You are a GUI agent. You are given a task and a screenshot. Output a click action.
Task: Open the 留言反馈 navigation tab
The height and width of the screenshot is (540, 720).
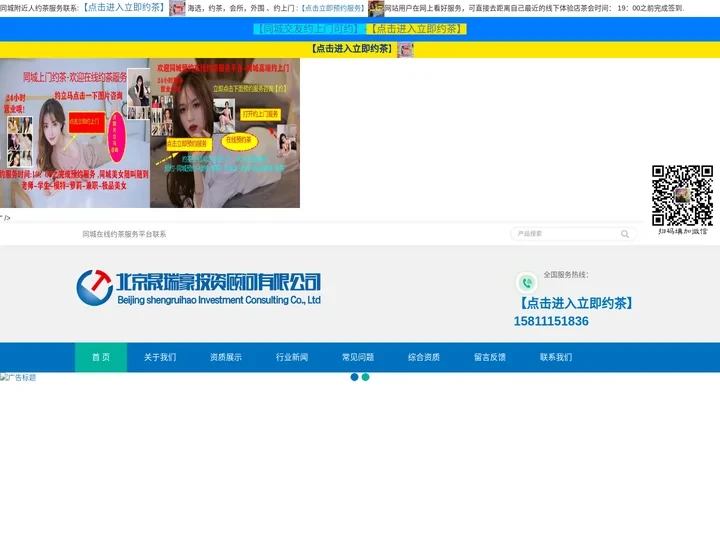click(x=490, y=357)
